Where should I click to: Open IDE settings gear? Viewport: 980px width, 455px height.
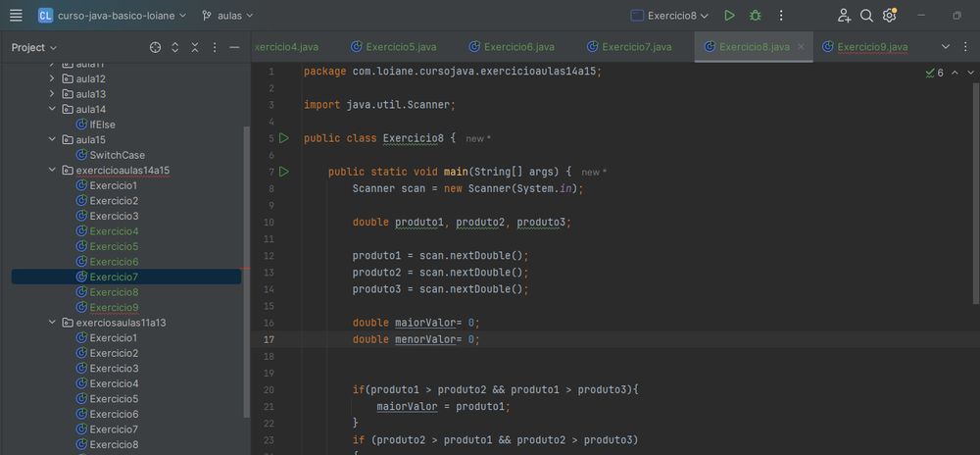point(890,16)
